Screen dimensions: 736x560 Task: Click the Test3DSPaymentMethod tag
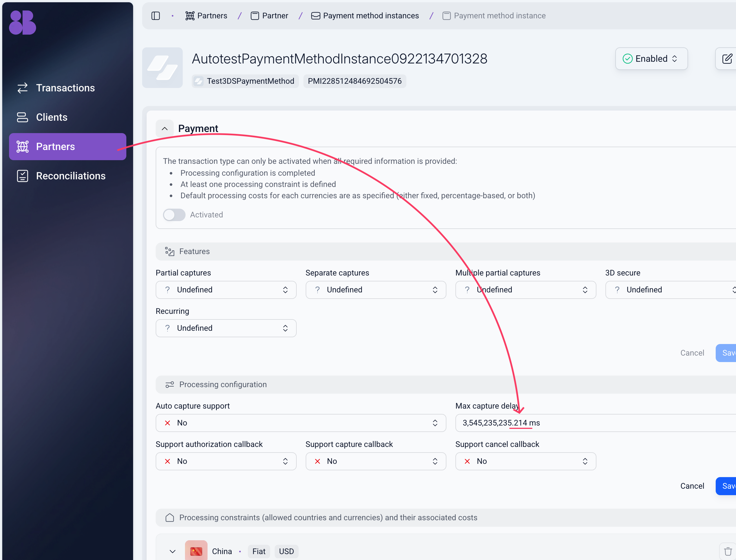coord(245,81)
